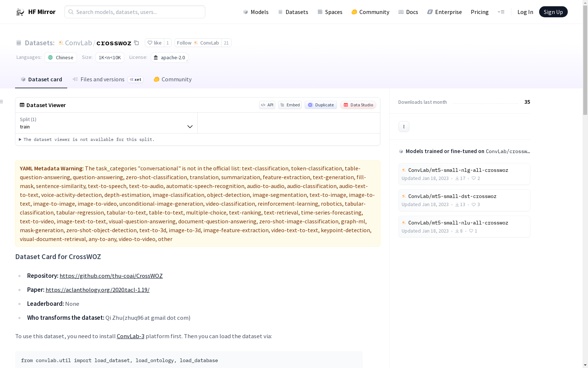Open the apache-2.0 license tag
588x368 pixels.
(169, 57)
